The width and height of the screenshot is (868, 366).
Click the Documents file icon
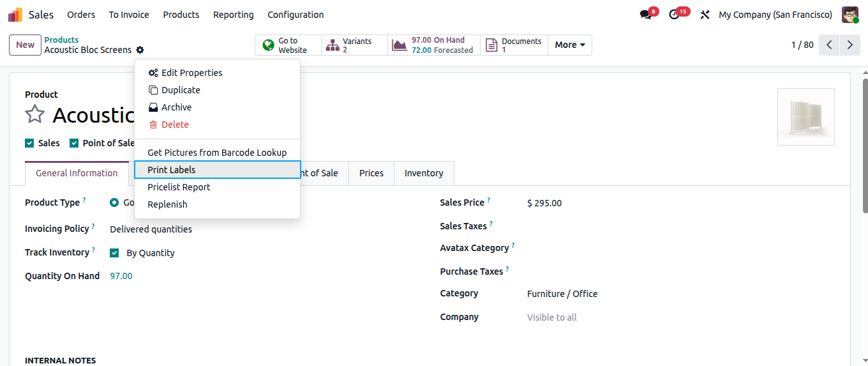click(491, 45)
